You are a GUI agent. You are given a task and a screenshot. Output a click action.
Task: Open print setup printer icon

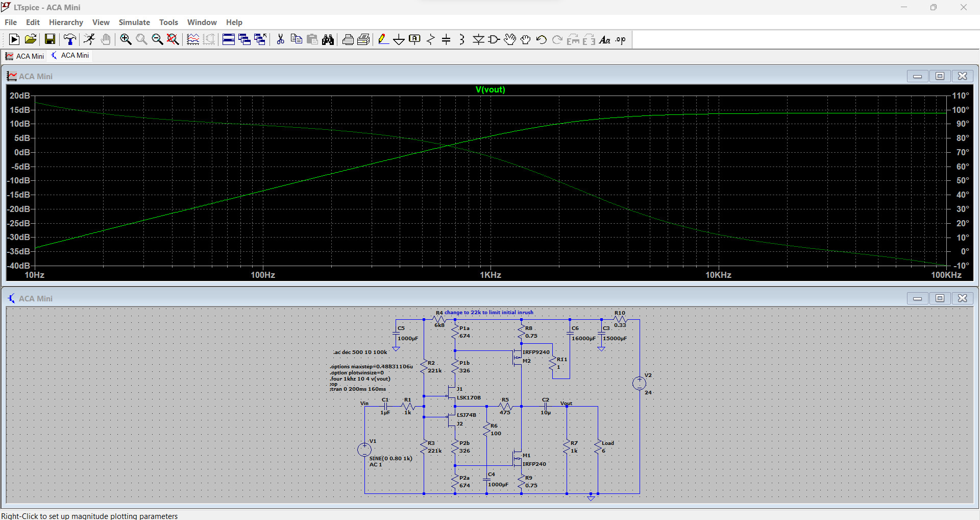click(348, 40)
